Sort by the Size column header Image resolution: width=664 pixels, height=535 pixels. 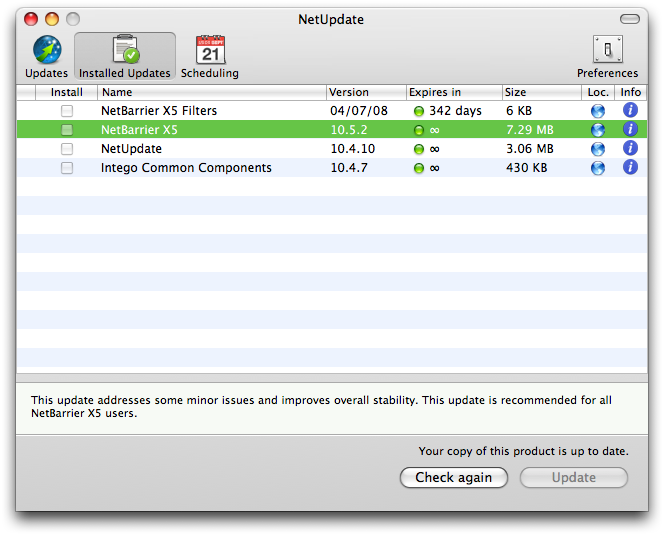542,92
